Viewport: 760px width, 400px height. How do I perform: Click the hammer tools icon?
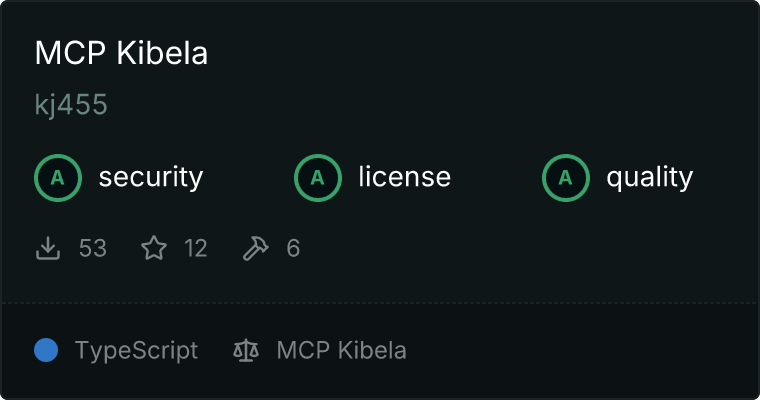(x=256, y=248)
